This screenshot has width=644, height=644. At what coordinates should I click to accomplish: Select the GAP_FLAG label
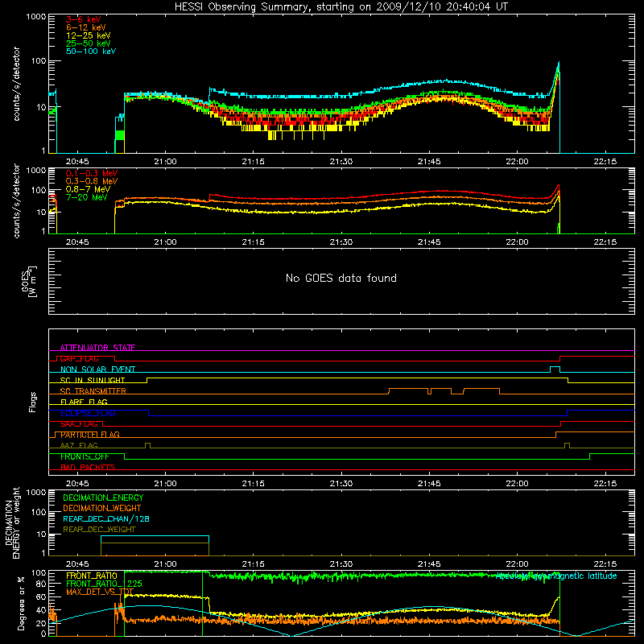click(x=79, y=358)
